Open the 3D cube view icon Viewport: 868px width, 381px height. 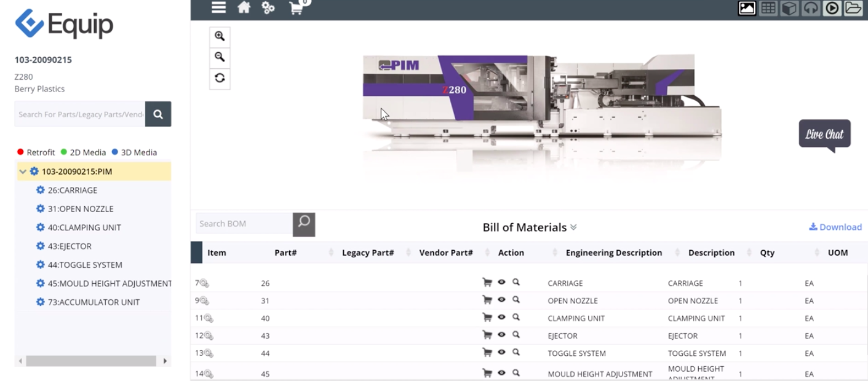pyautogui.click(x=789, y=8)
